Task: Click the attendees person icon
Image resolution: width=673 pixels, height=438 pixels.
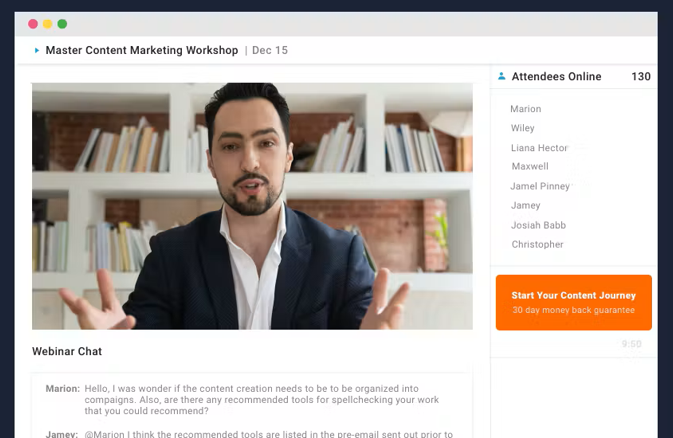Action: tap(501, 76)
